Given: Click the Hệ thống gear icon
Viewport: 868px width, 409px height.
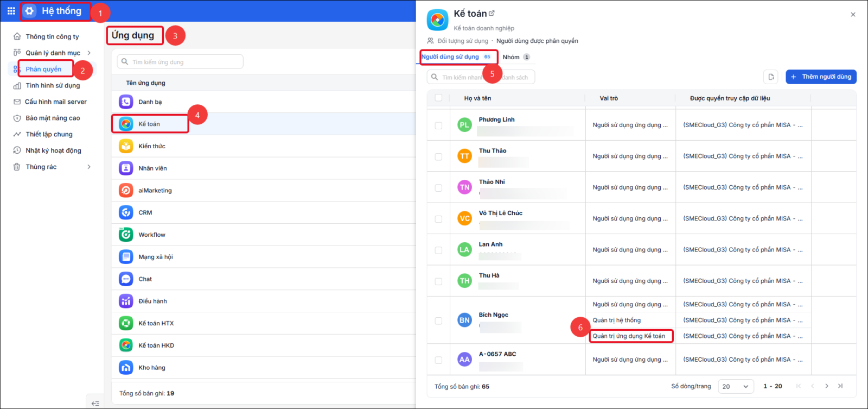Looking at the screenshot, I should click(x=29, y=11).
